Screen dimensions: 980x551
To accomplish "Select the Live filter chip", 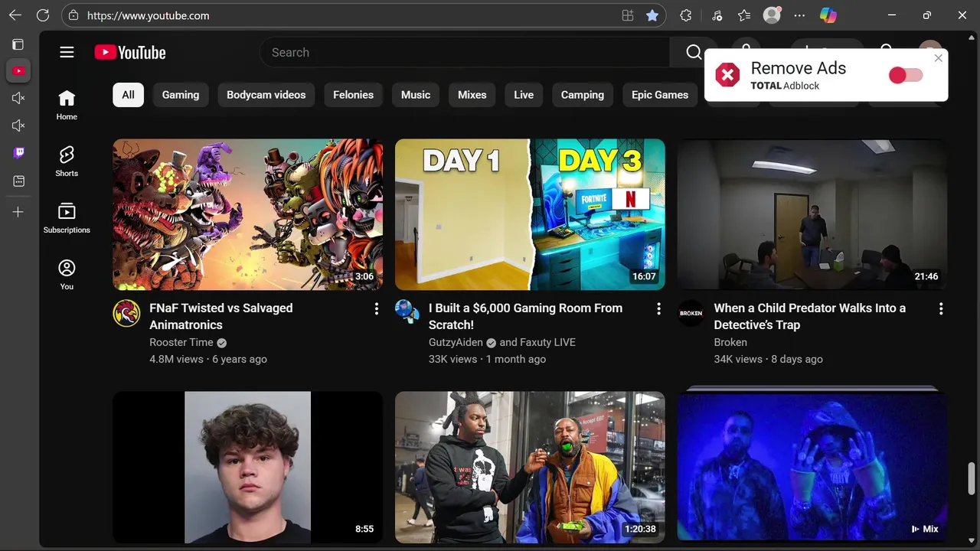I will pyautogui.click(x=524, y=95).
